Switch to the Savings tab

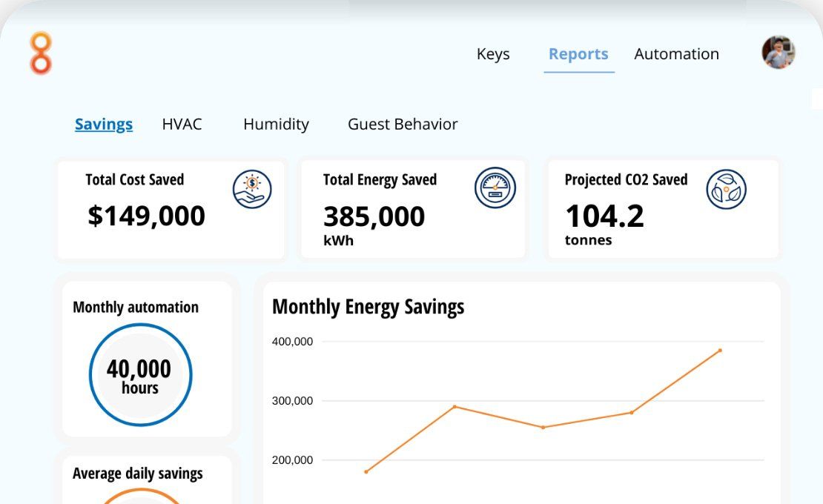(x=103, y=125)
